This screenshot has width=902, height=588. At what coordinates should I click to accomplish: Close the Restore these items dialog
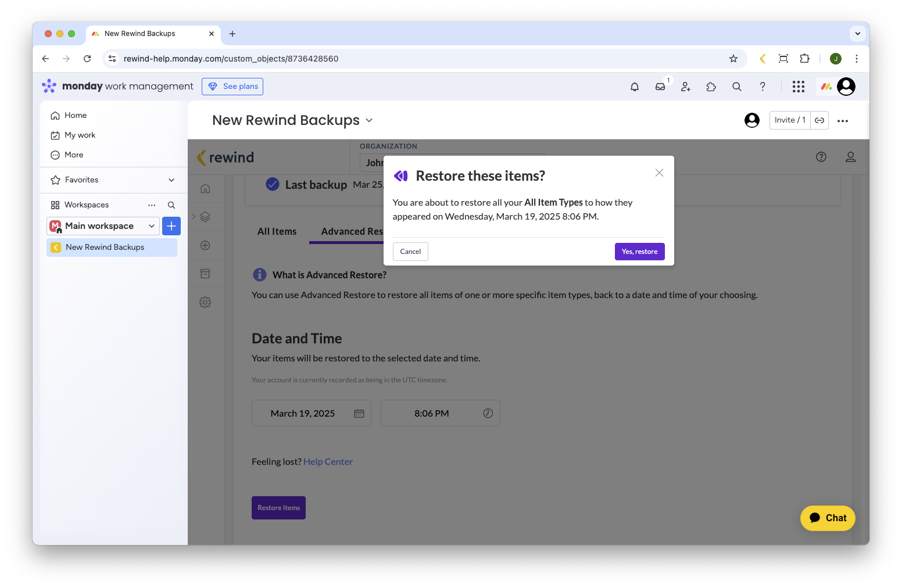coord(659,173)
